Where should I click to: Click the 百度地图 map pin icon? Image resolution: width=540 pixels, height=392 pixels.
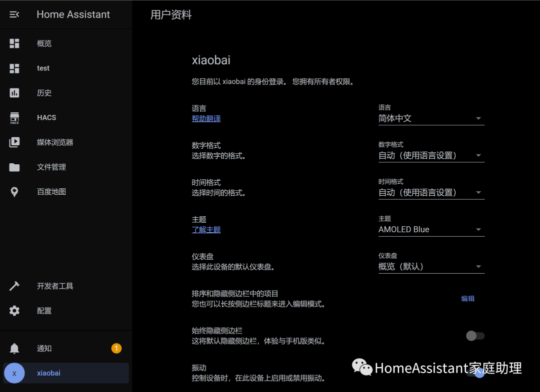click(x=14, y=192)
